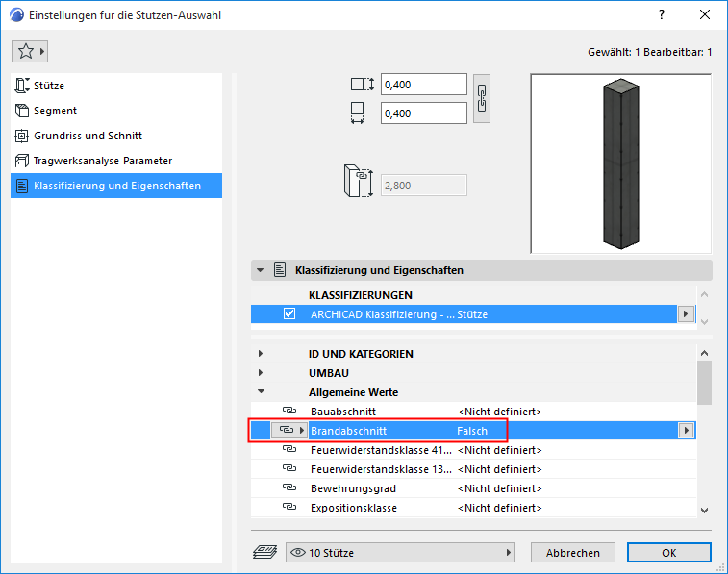Click the panel icon beside Klassifizierung und Eigenschaften header
728x574 pixels.
pyautogui.click(x=280, y=270)
